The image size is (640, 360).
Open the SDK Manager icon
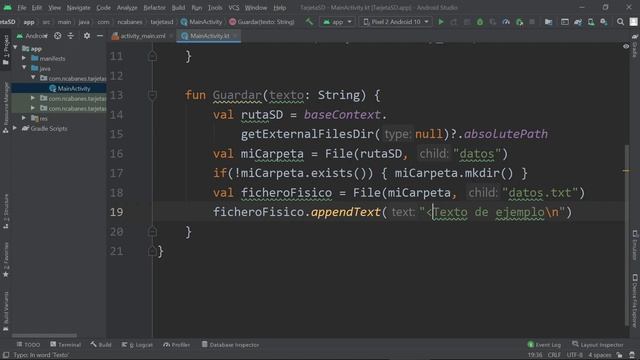(x=604, y=22)
